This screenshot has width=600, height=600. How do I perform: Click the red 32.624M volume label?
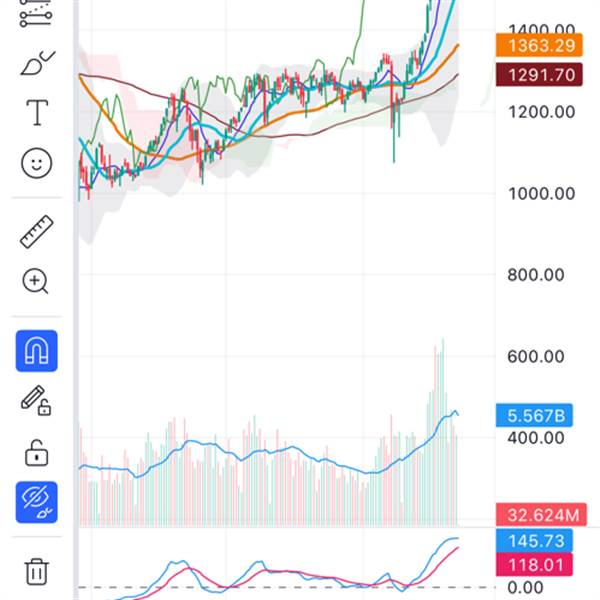point(541,515)
